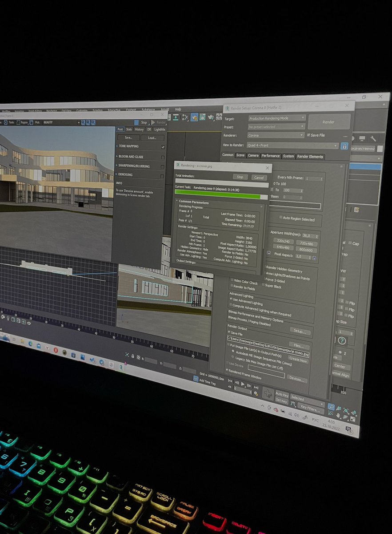392x534 pixels.
Task: Open the Performance tab in Render Setup
Action: [x=271, y=156]
